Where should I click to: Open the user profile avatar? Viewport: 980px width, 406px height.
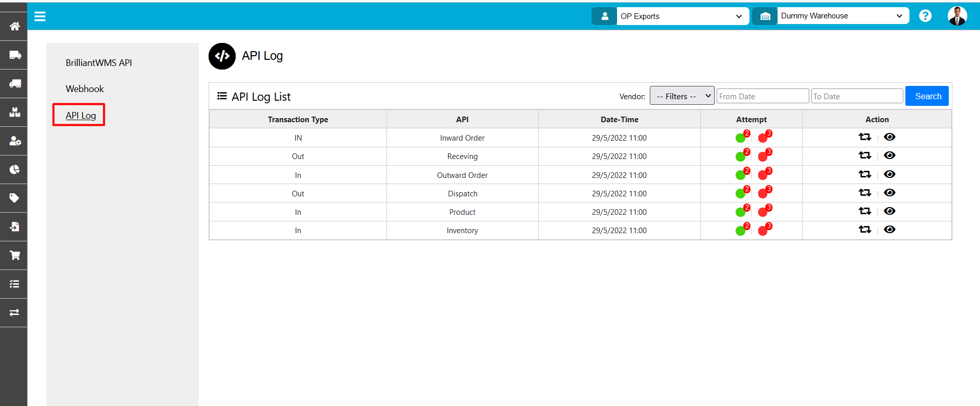pos(957,16)
